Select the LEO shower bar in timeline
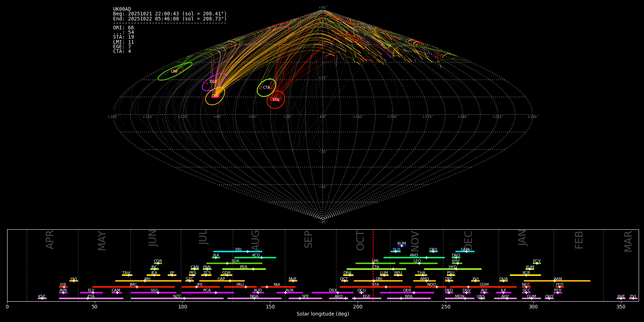The image size is (644, 322). click(x=418, y=263)
